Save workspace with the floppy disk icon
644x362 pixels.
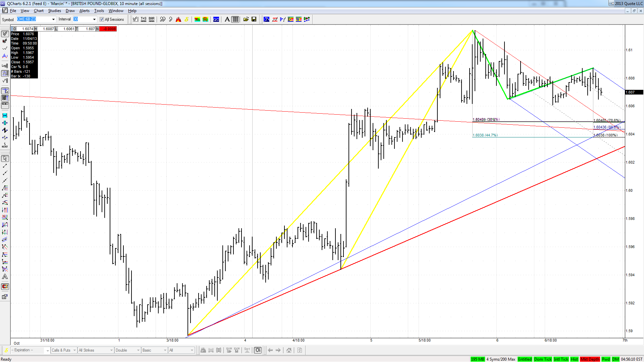tap(254, 19)
